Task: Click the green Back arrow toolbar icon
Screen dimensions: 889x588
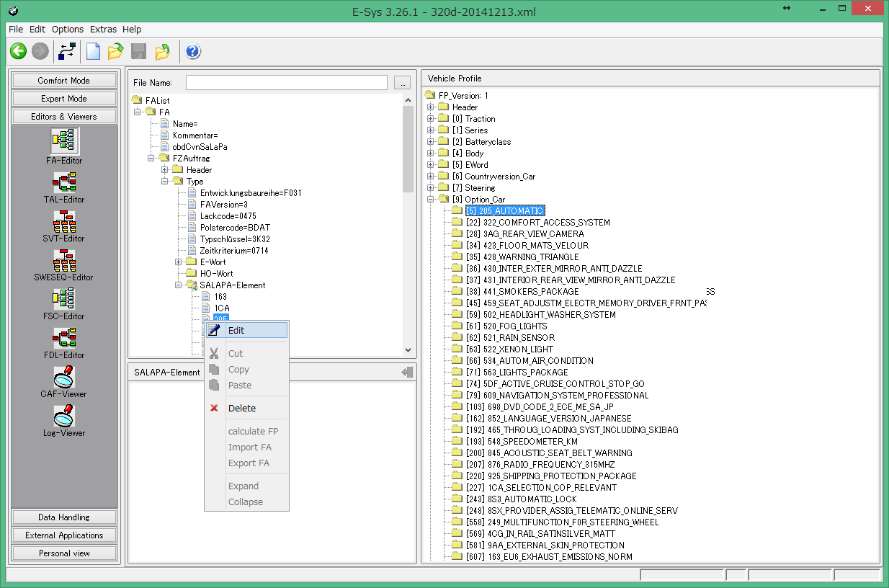Action: coord(18,51)
